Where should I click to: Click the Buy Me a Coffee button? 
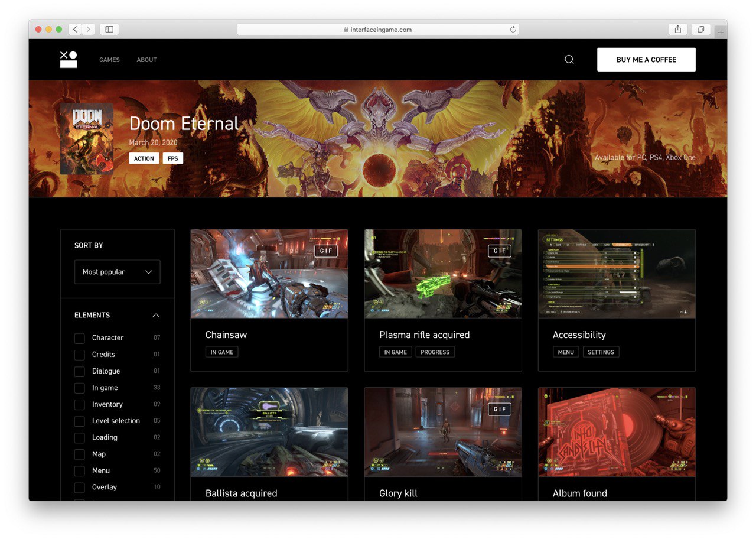pos(646,60)
